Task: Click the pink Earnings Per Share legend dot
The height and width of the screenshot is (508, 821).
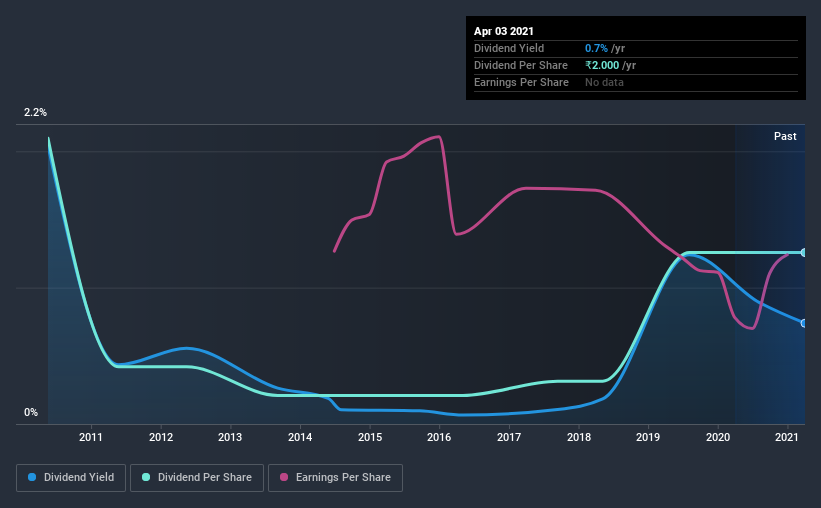Action: (284, 477)
